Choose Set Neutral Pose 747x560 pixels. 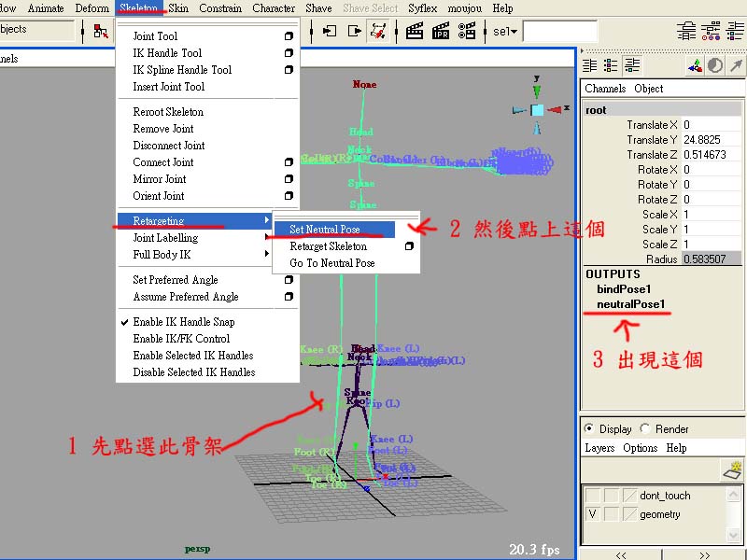(x=334, y=229)
